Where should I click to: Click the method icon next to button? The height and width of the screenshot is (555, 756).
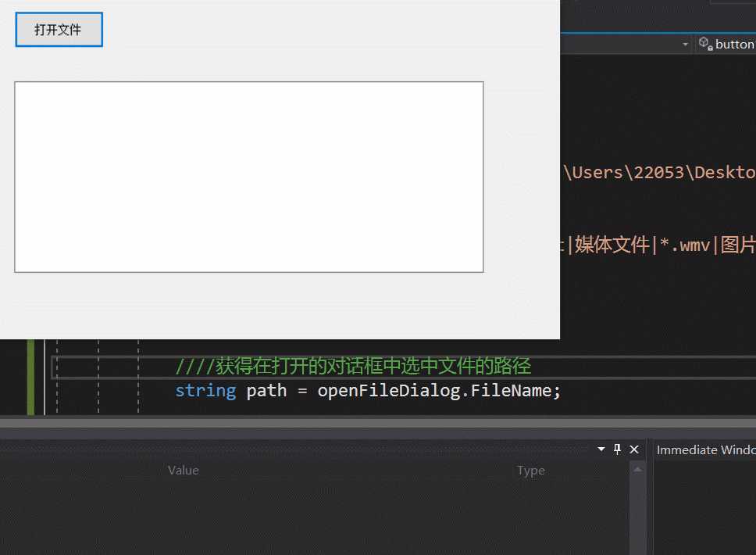tap(705, 44)
